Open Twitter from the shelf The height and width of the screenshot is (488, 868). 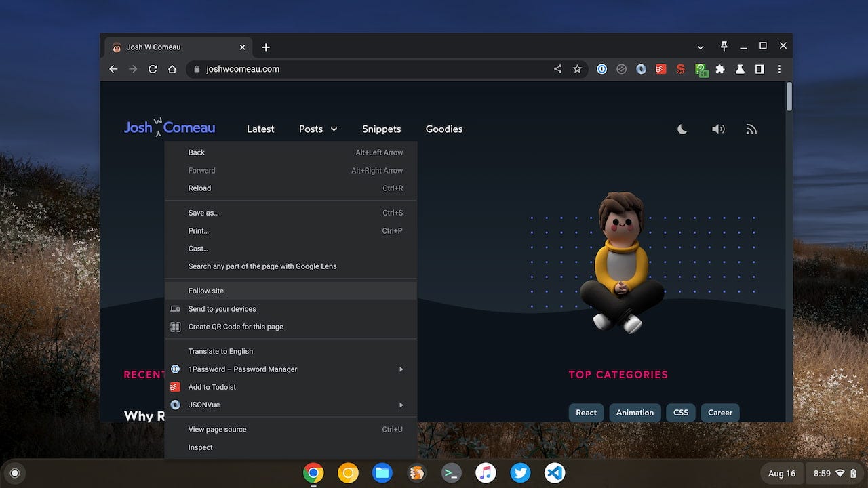pyautogui.click(x=520, y=473)
